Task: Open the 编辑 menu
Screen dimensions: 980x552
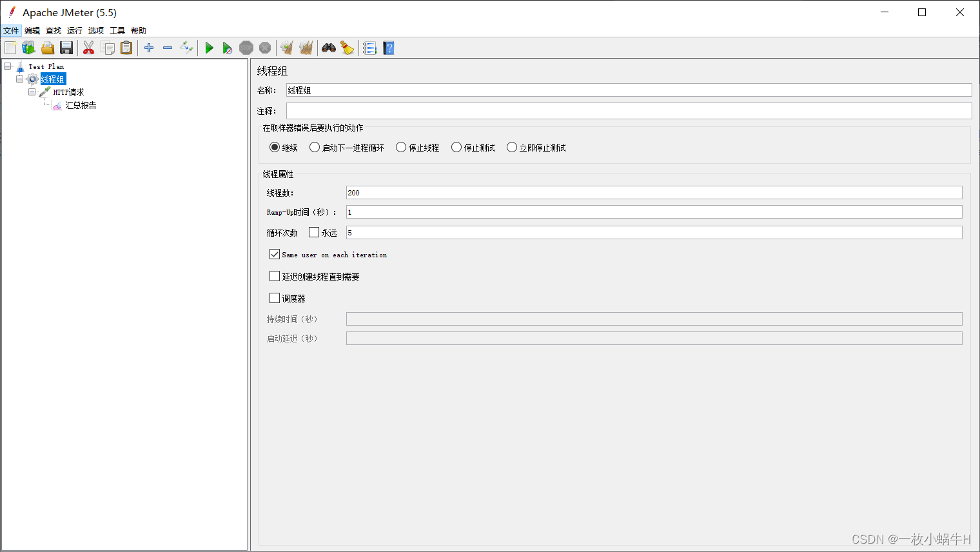Action: 32,30
